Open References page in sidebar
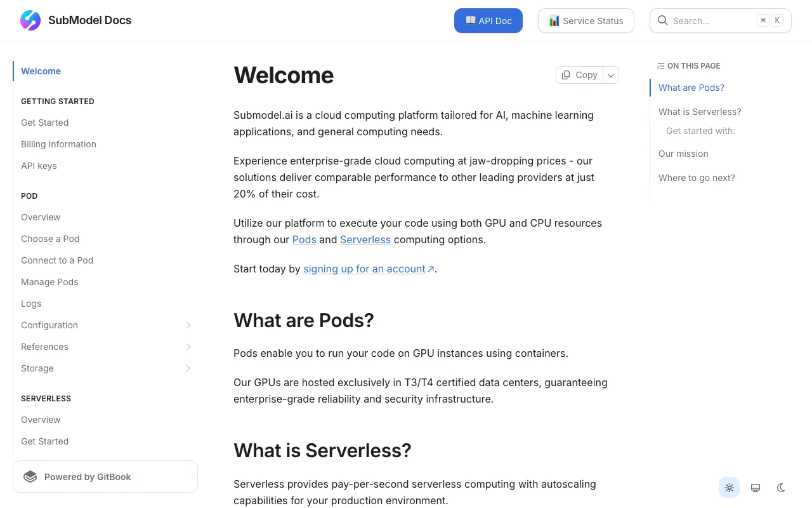812x508 pixels. (x=44, y=347)
